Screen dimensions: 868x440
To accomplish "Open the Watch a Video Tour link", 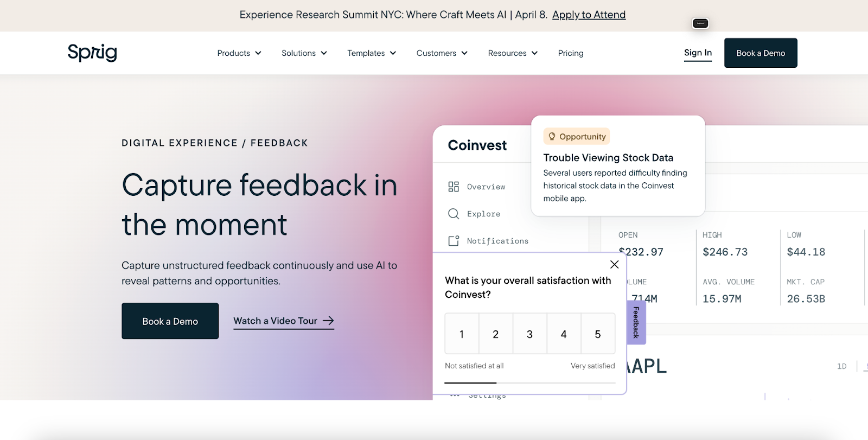I will pos(284,321).
